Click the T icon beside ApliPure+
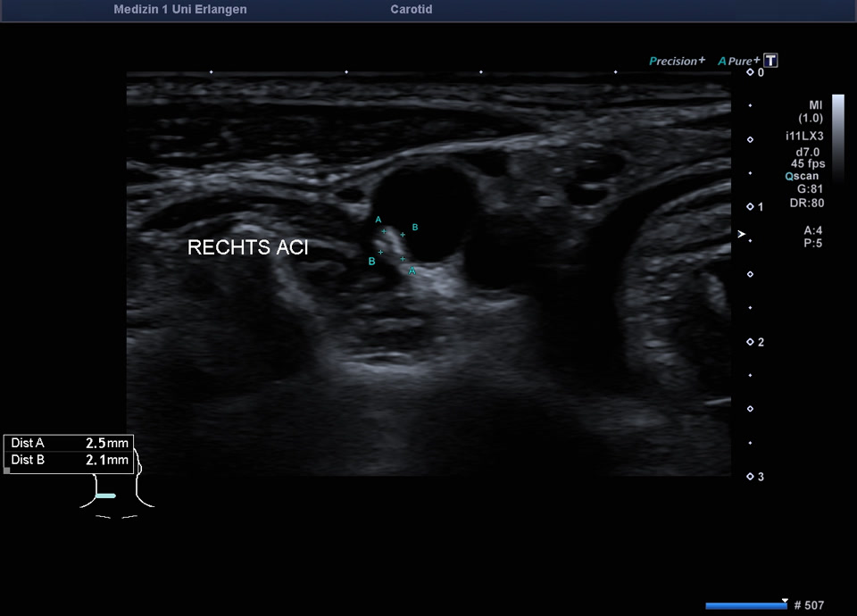The image size is (857, 616). pos(770,60)
